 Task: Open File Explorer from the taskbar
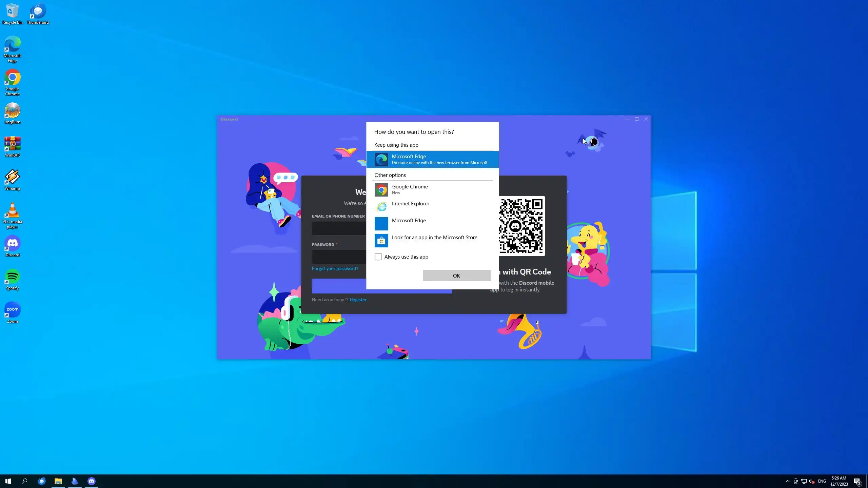pos(58,481)
